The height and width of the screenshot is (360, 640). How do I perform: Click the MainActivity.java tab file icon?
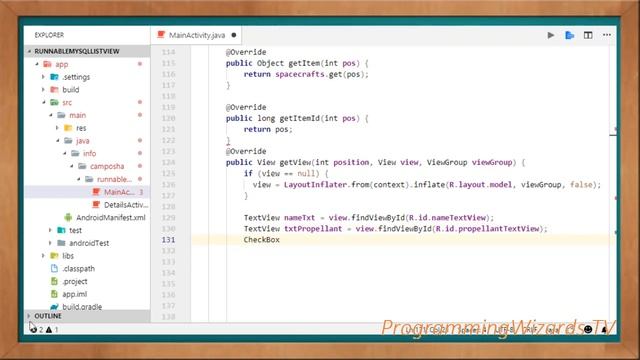point(161,35)
